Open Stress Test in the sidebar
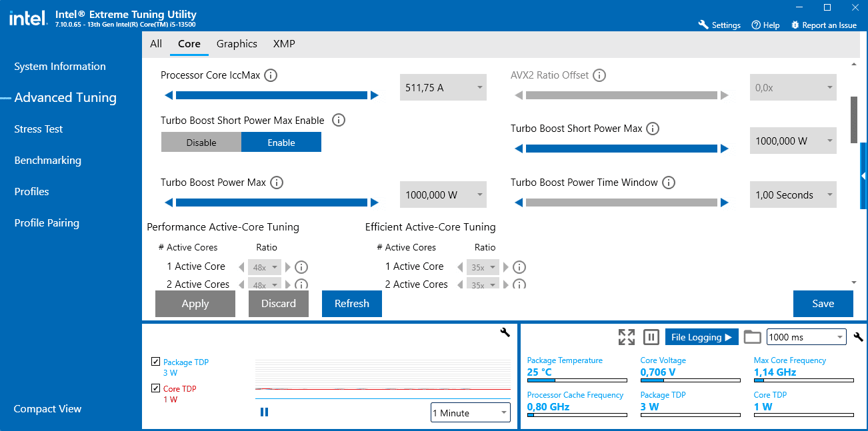This screenshot has height=431, width=868. click(39, 129)
